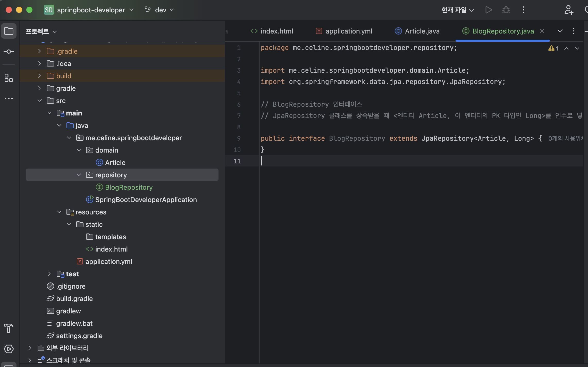This screenshot has width=588, height=367.
Task: Switch to the Article.java tab
Action: [x=417, y=31]
